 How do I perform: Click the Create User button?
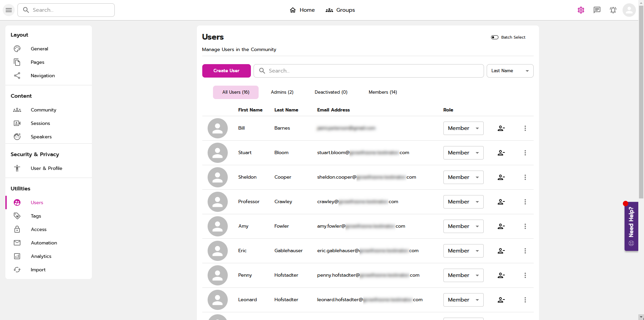pyautogui.click(x=226, y=71)
